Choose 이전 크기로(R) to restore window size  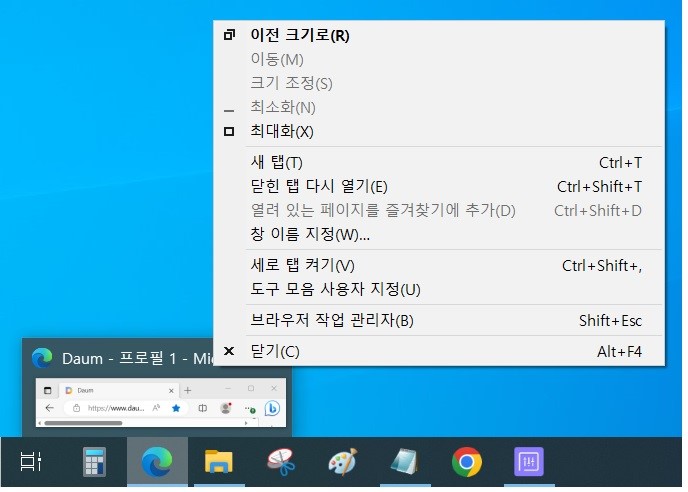tap(439, 35)
